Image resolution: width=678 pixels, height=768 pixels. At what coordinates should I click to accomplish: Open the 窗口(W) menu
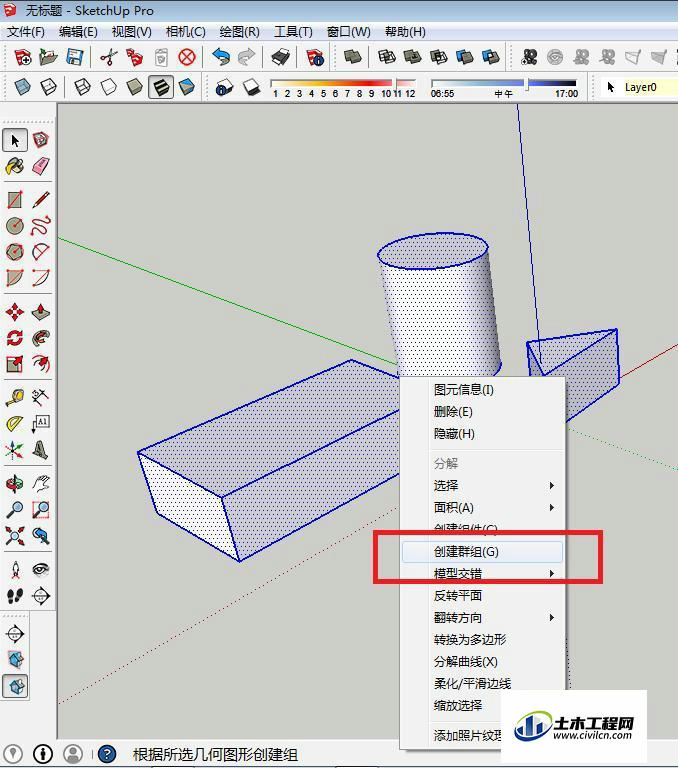click(348, 32)
